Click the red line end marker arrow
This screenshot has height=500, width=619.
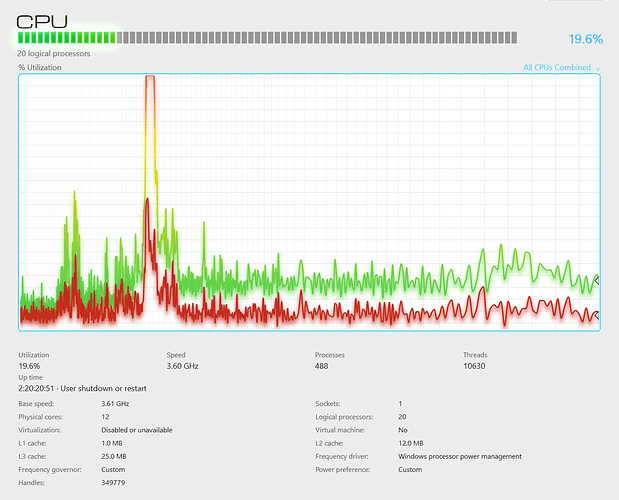click(597, 315)
